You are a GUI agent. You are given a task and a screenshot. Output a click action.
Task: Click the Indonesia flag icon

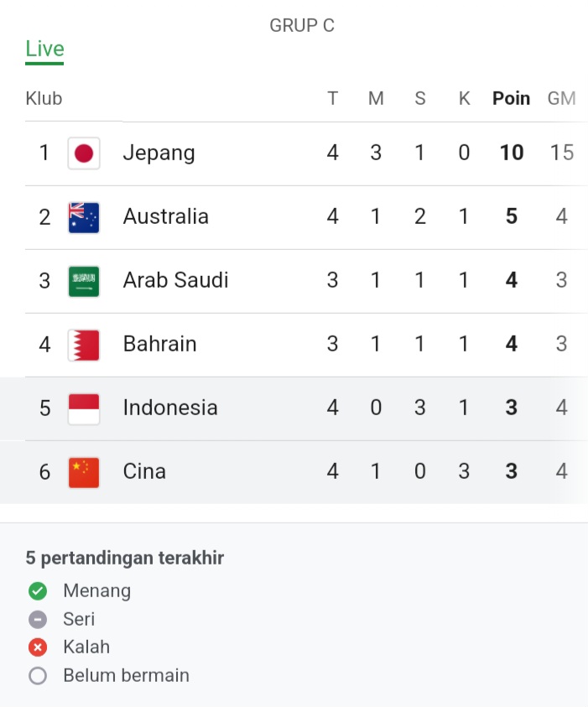(x=84, y=408)
